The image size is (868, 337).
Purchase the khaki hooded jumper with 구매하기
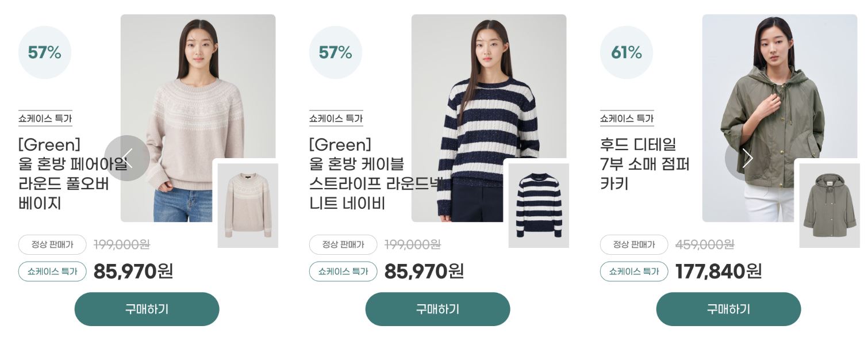click(728, 309)
